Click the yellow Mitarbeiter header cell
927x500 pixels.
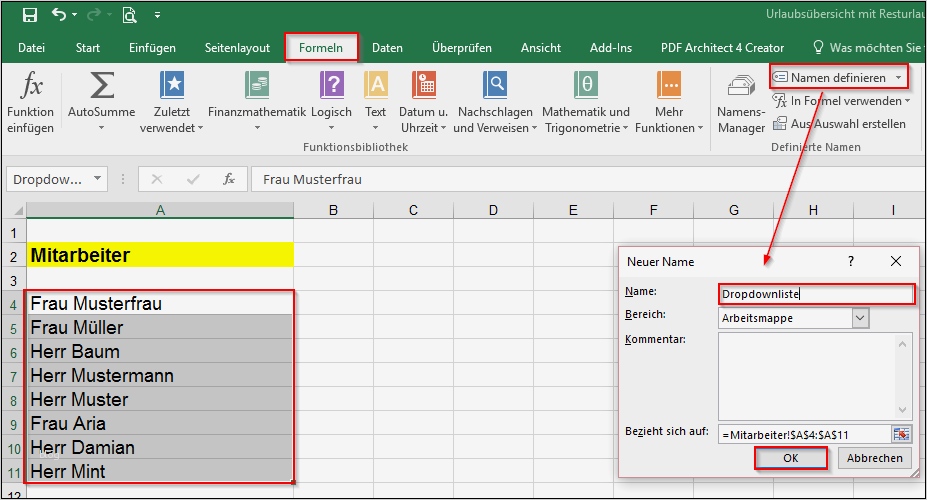point(160,255)
